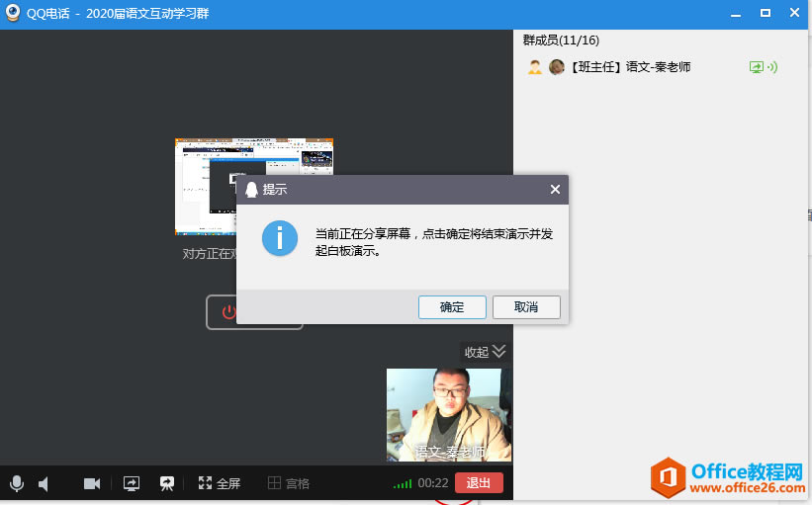Click the green signal strength bars

(x=403, y=484)
